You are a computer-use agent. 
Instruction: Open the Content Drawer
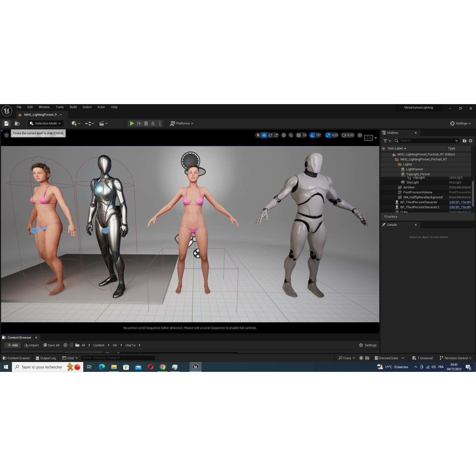tap(16, 358)
